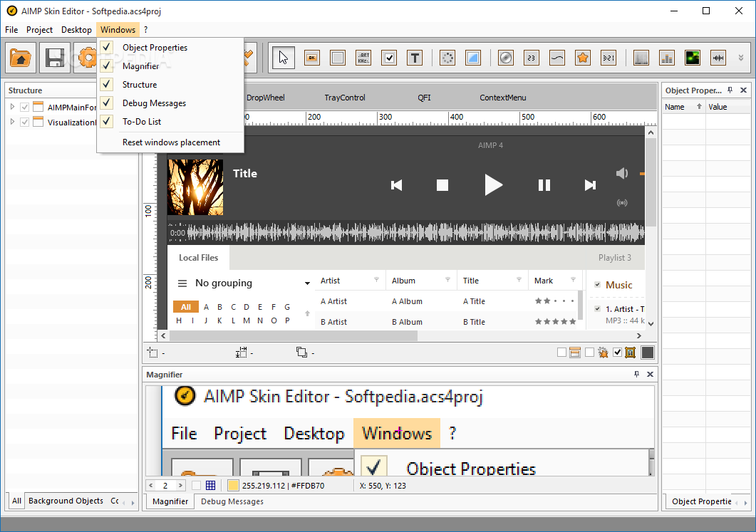Choose the 3:21 time display tool
The image size is (756, 532).
(609, 58)
